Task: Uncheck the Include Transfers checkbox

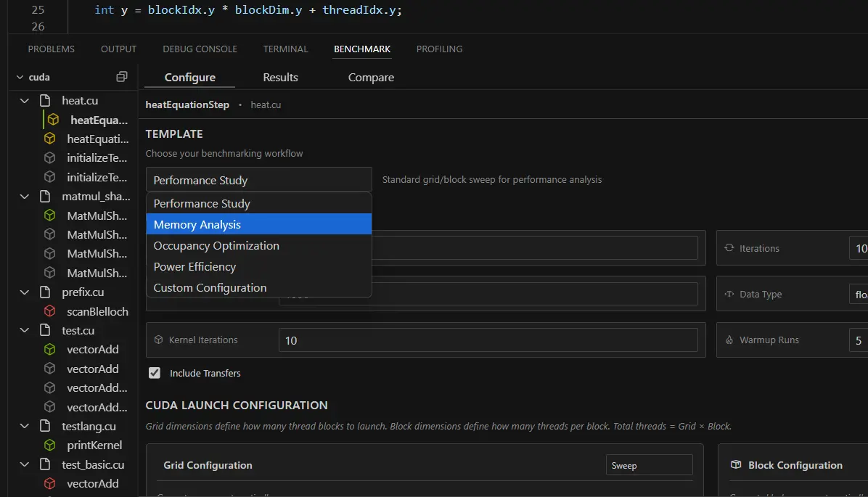Action: [x=155, y=373]
